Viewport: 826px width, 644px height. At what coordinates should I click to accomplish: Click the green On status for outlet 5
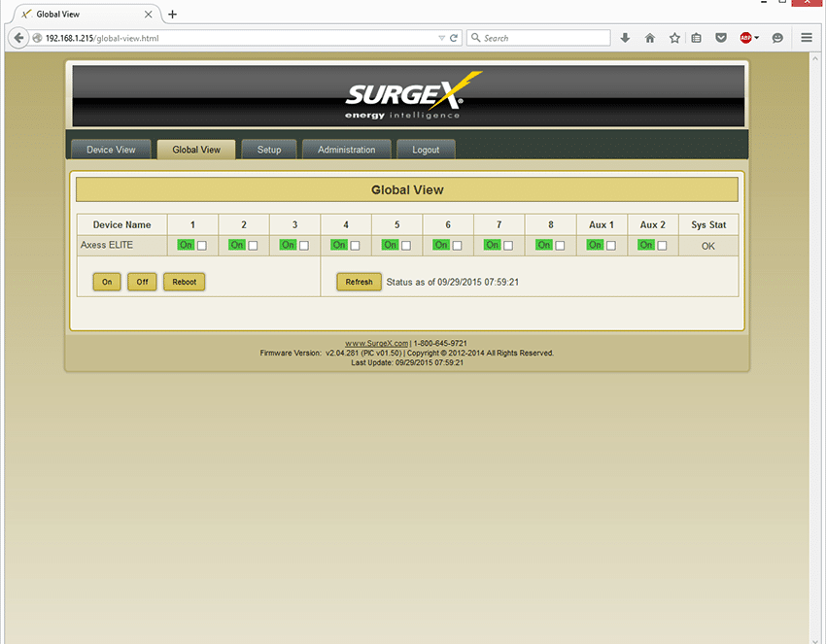click(391, 245)
